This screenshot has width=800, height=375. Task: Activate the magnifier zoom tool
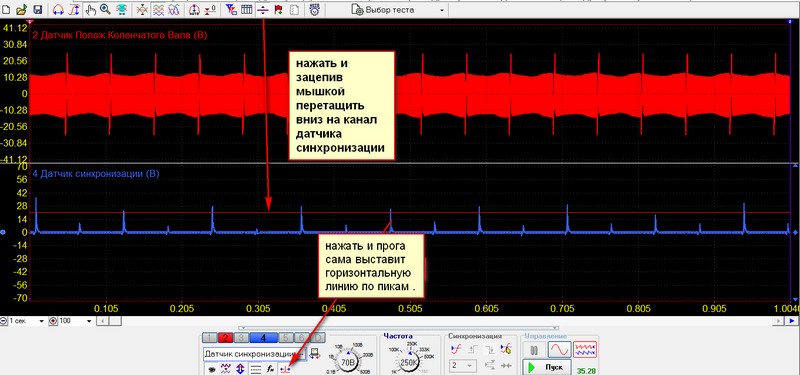[106, 9]
